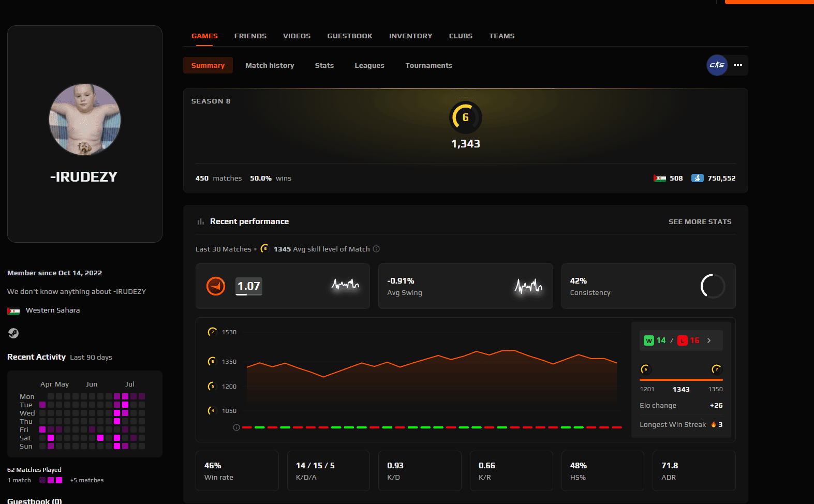Click SEE MORE STATS link
Viewport: 814px width, 504px height.
(700, 221)
